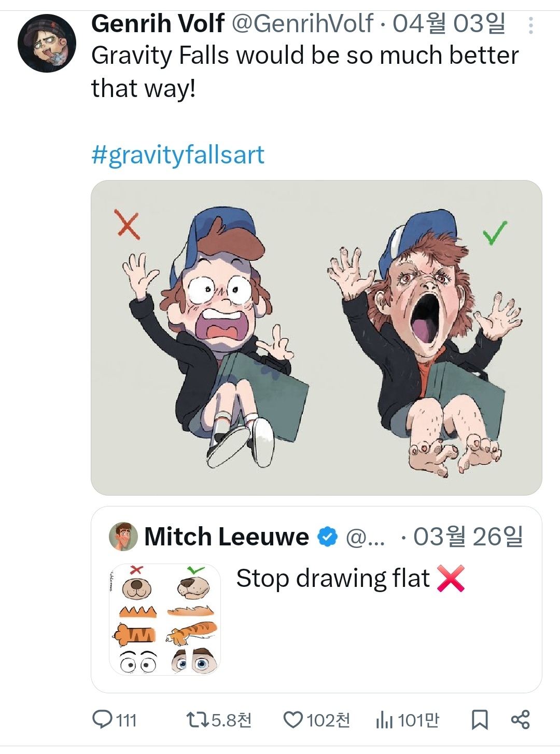Screen dimensions: 560x754
Task: Bookmark this tweet
Action: click(x=479, y=719)
